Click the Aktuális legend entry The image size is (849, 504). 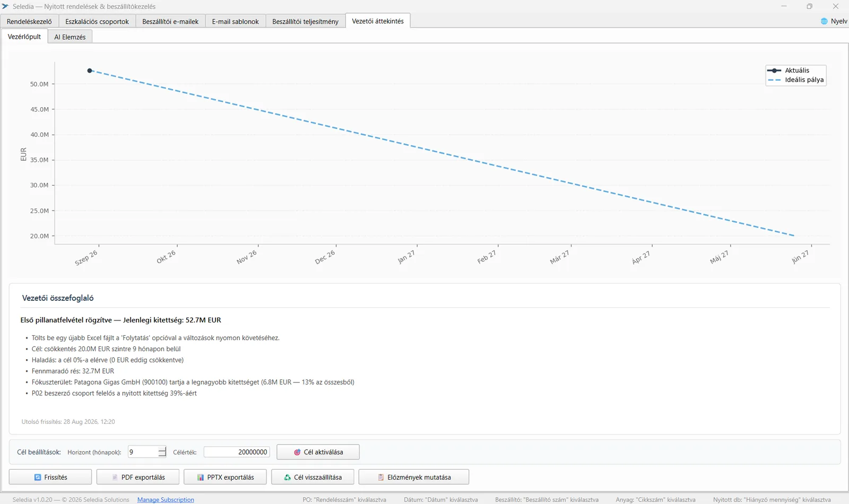pos(789,71)
